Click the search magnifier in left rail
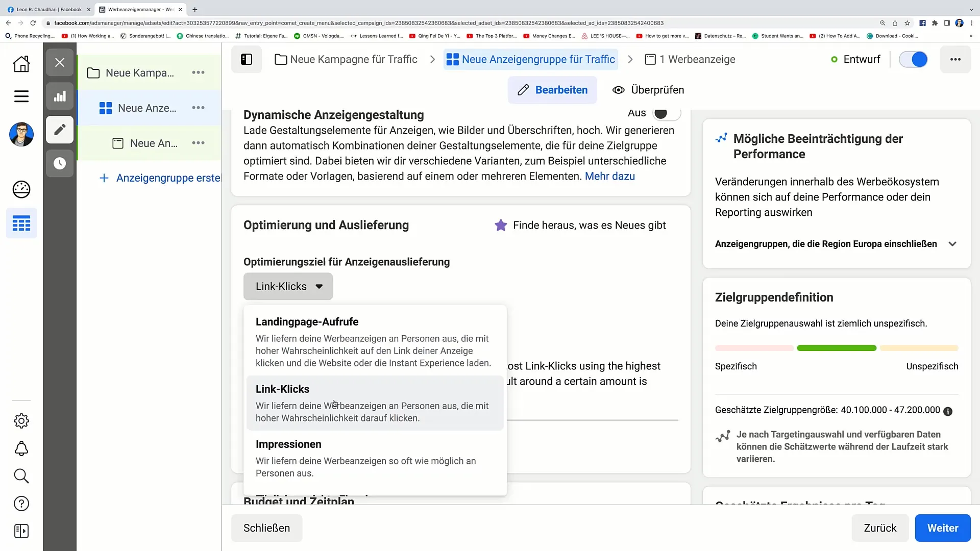Viewport: 980px width, 551px height. pyautogui.click(x=21, y=476)
